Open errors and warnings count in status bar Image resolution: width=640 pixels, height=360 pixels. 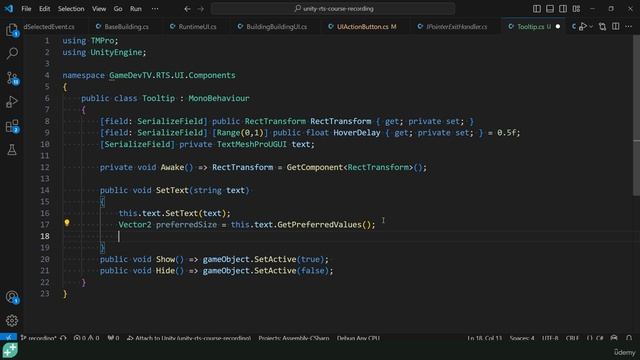pos(87,338)
